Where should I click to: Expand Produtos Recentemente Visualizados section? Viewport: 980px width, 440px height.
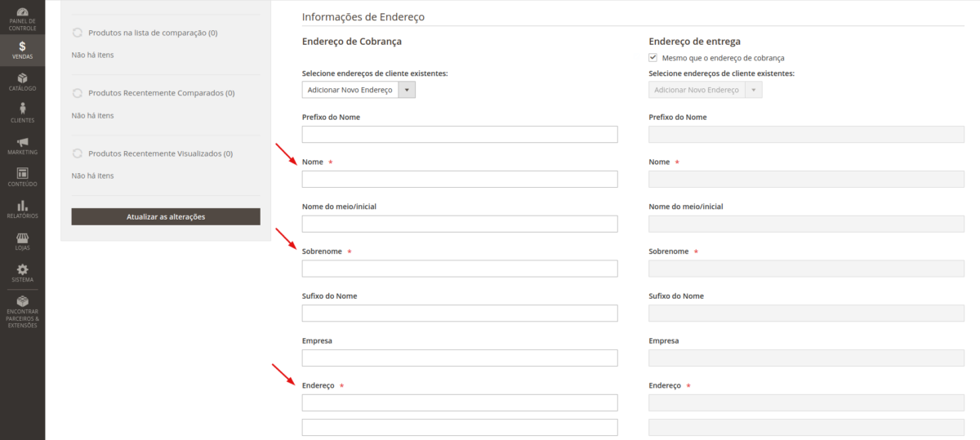tap(152, 153)
